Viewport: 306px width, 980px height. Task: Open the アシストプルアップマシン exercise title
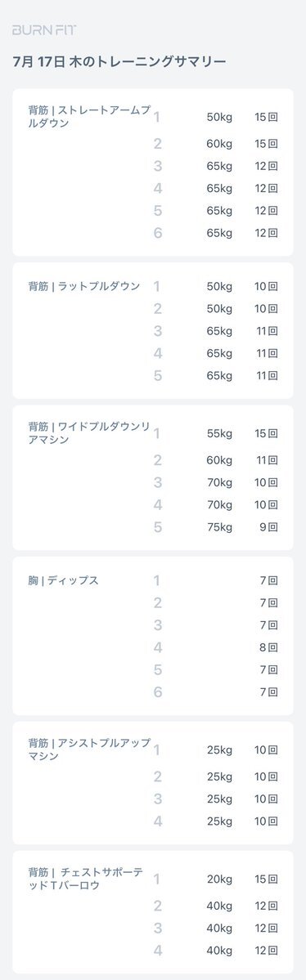[89, 750]
